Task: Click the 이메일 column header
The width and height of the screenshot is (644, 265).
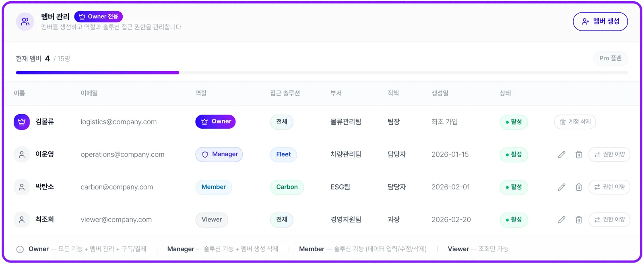Action: coord(89,93)
